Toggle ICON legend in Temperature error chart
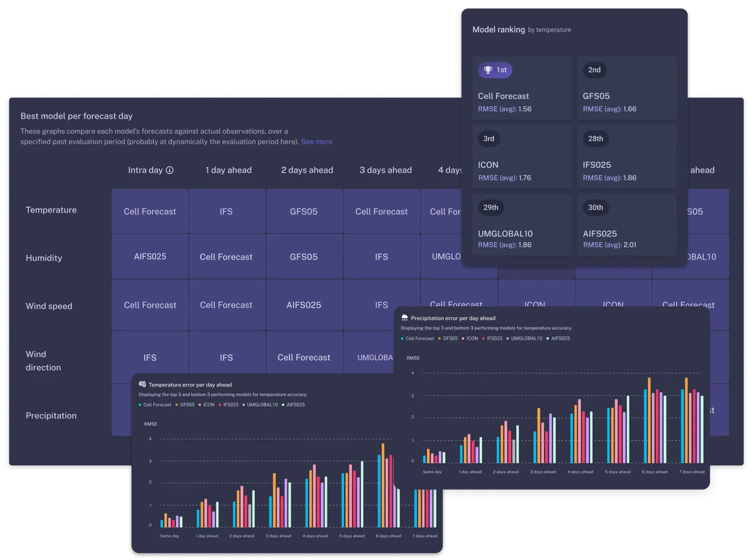 click(207, 405)
